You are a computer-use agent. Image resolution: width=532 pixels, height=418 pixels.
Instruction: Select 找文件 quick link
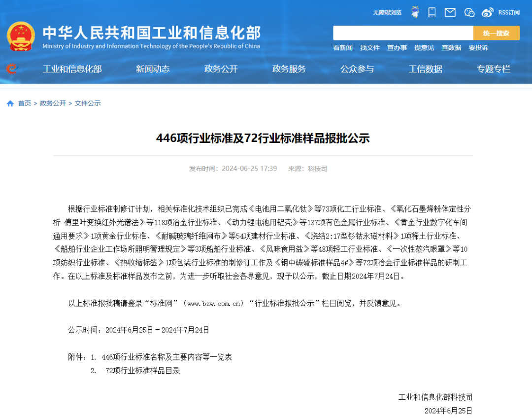pos(370,48)
